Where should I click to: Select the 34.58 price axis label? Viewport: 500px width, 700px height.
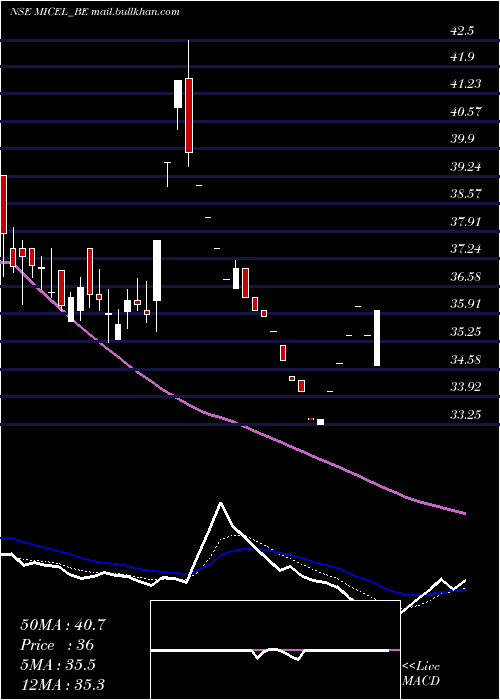pyautogui.click(x=466, y=359)
